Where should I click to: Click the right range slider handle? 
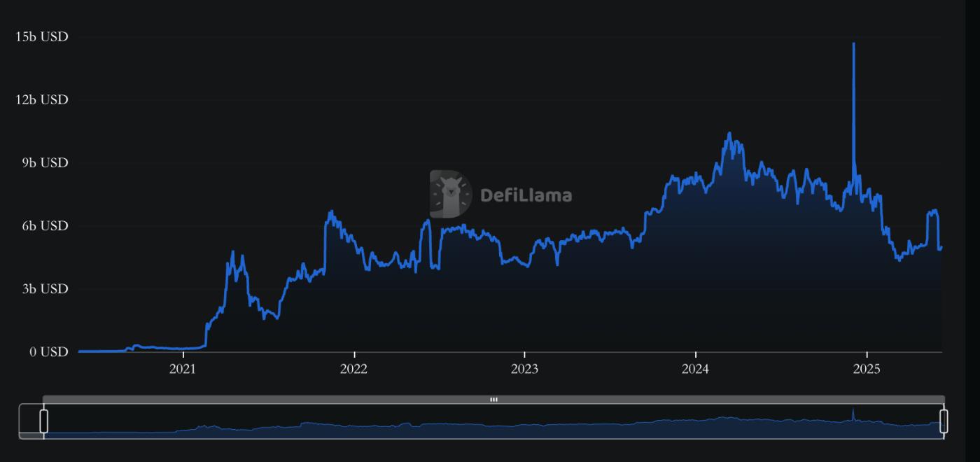(944, 421)
